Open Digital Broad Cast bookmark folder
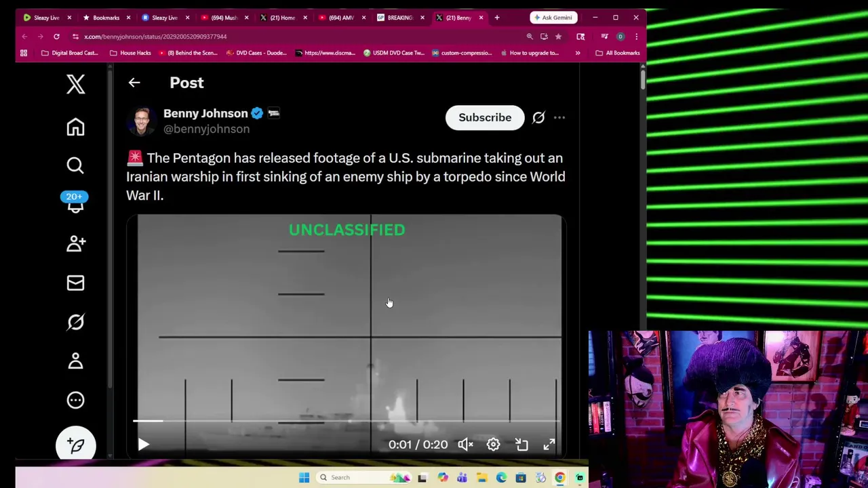Screen dimensions: 868x488 [x=70, y=53]
